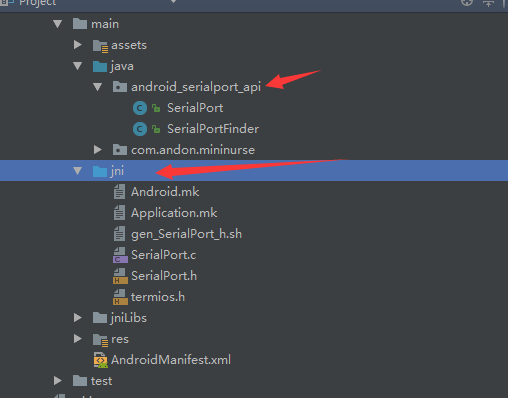Click the SerialPort.h header file icon
The width and height of the screenshot is (508, 398).
tap(120, 276)
